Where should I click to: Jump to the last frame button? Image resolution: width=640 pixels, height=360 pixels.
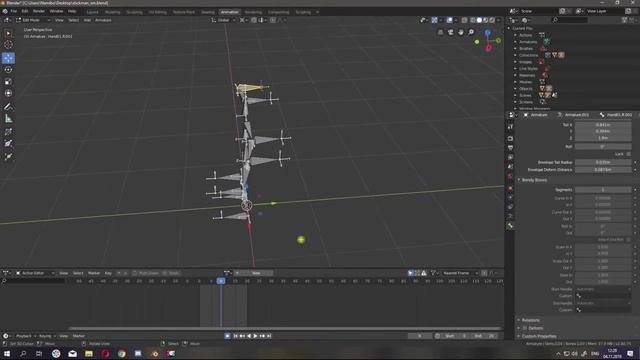pyautogui.click(x=269, y=336)
